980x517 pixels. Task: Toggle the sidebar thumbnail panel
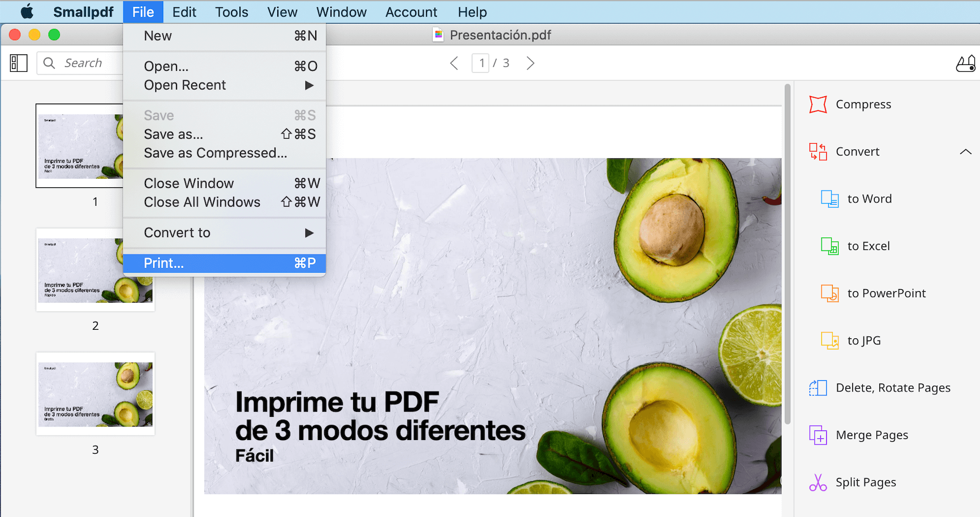click(19, 63)
